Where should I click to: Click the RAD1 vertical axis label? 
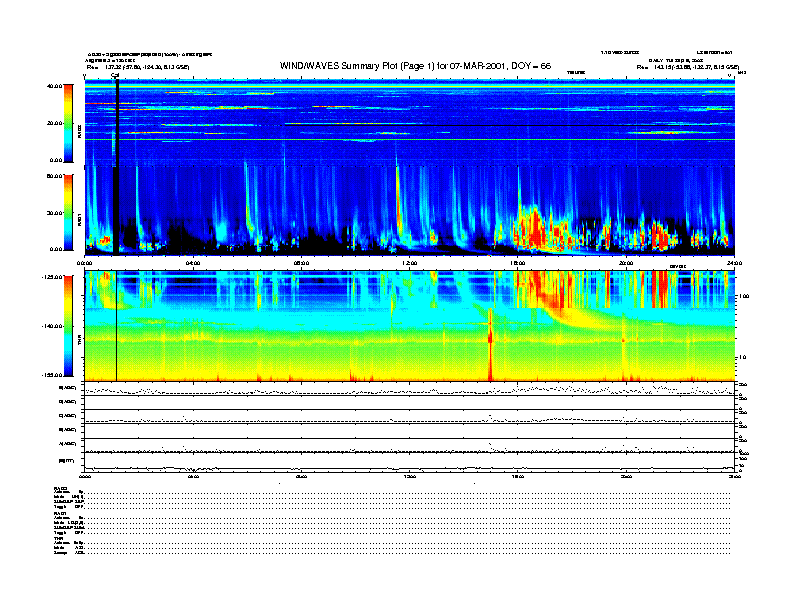coord(79,220)
